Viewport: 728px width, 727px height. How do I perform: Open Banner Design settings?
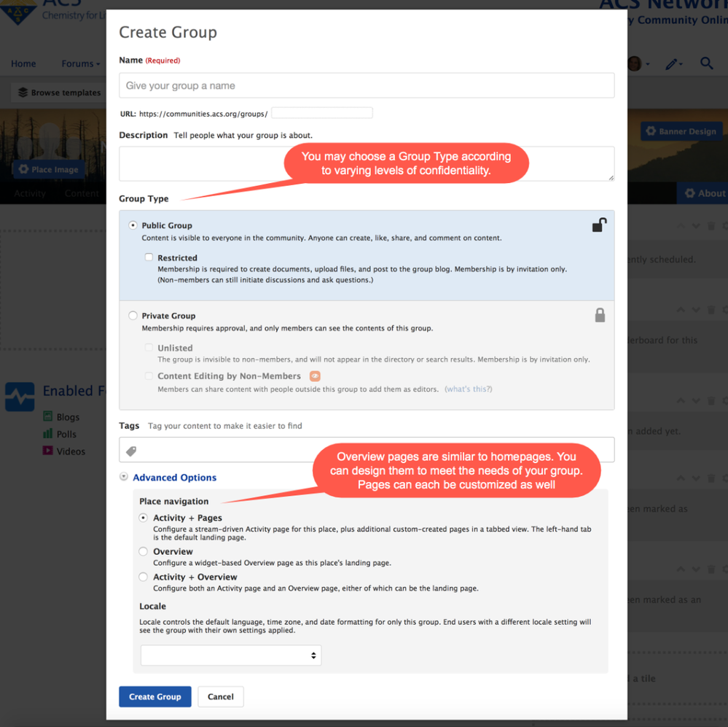click(x=681, y=131)
